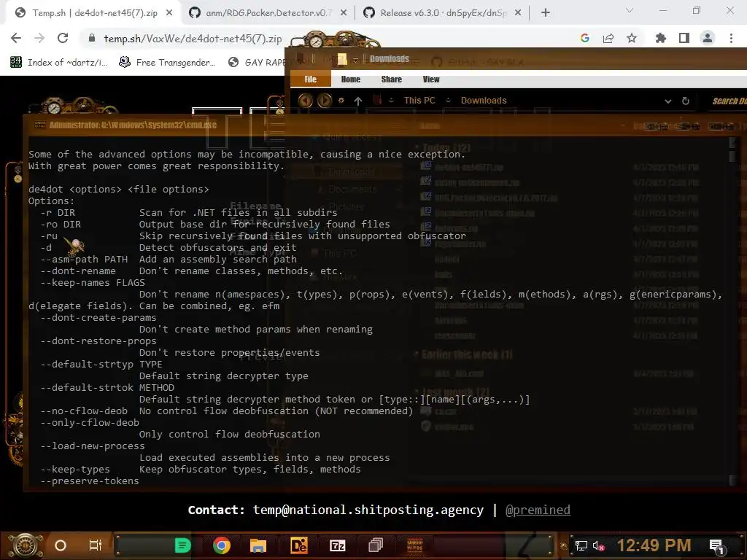Open the @premined contact link
This screenshot has height=560, width=747.
pyautogui.click(x=538, y=510)
